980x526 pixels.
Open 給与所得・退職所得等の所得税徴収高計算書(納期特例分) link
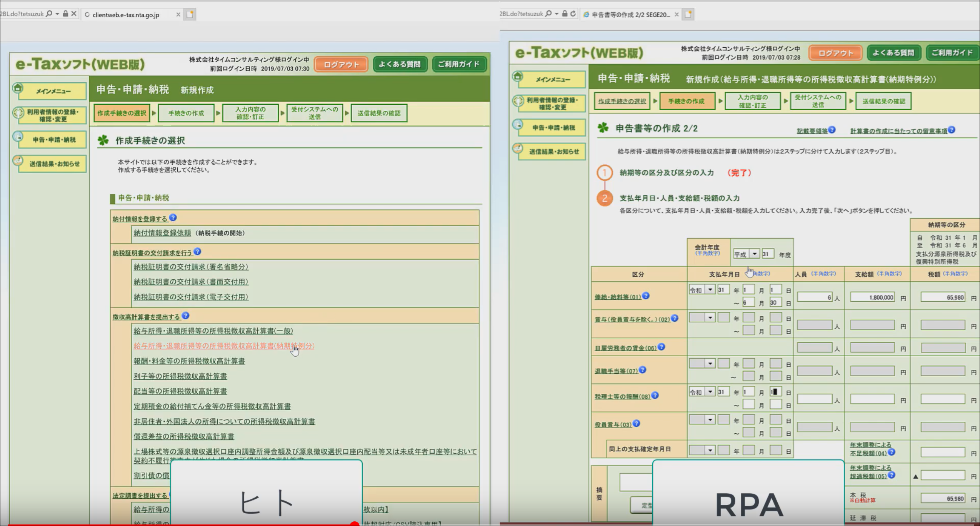(x=224, y=346)
